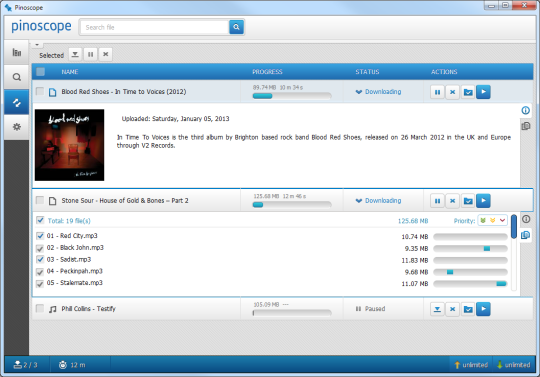This screenshot has width=540, height=377.
Task: Open folder for Blood Red Shoes download
Action: point(468,92)
